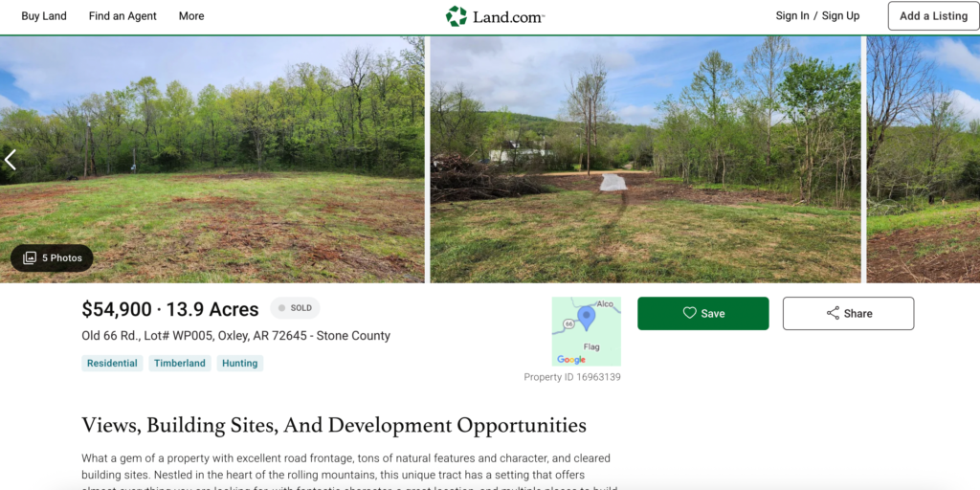
Task: Select the Timberland tag
Action: click(180, 363)
